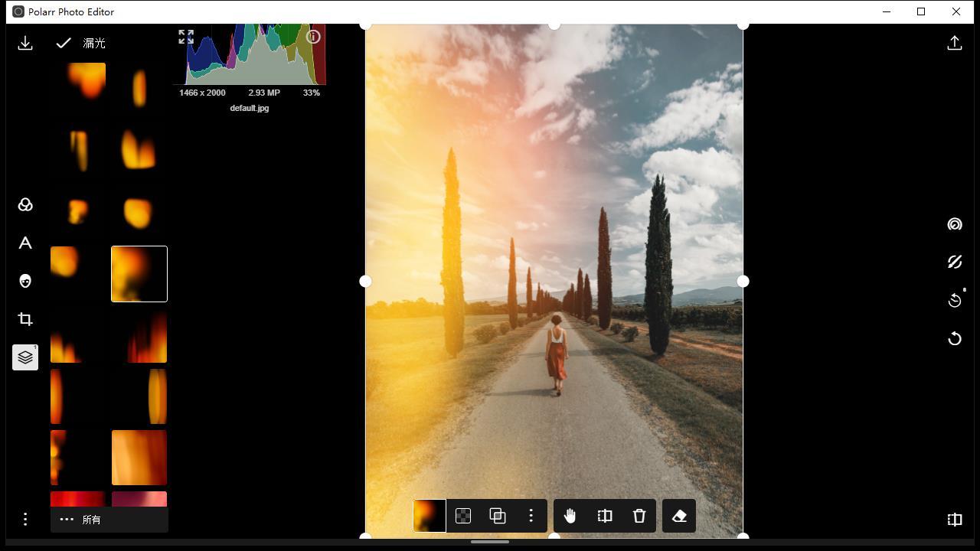
Task: Choose the large orange light leak thumbnail
Action: pyautogui.click(x=139, y=458)
